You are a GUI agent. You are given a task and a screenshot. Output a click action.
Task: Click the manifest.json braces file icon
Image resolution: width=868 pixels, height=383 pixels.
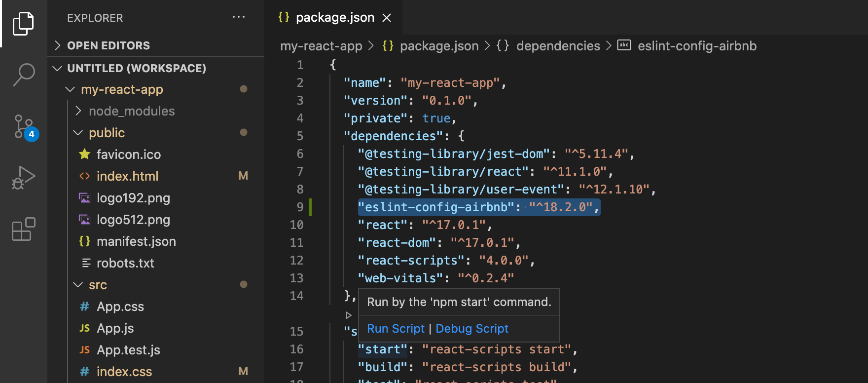[85, 241]
